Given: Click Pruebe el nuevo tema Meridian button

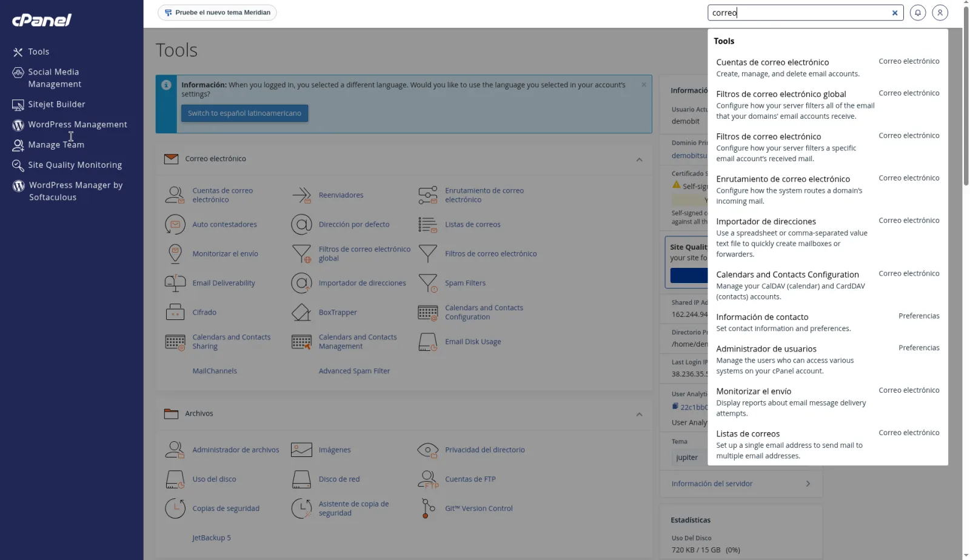Looking at the screenshot, I should click(x=217, y=13).
